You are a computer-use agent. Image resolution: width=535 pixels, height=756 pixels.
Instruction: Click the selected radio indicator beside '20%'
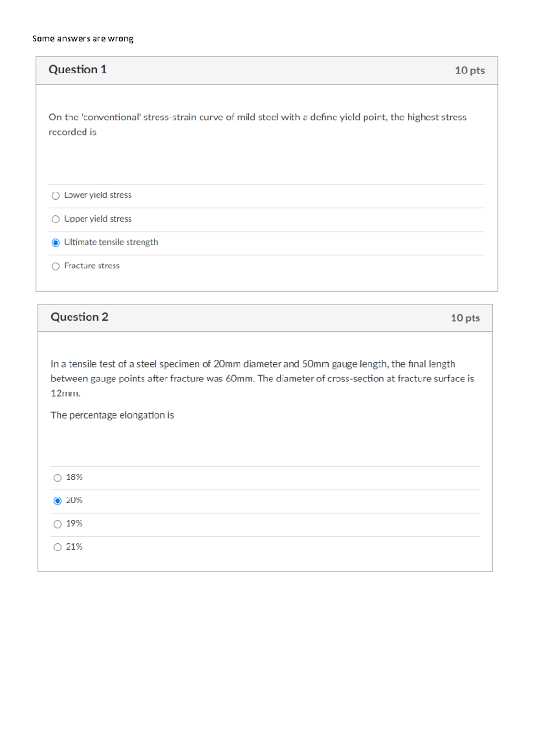click(58, 500)
